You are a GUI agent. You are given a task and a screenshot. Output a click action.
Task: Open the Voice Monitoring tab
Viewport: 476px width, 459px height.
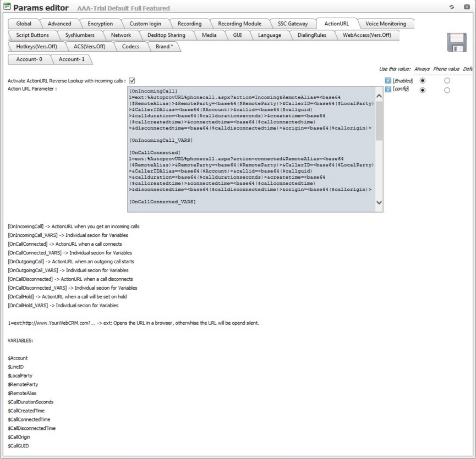(385, 24)
